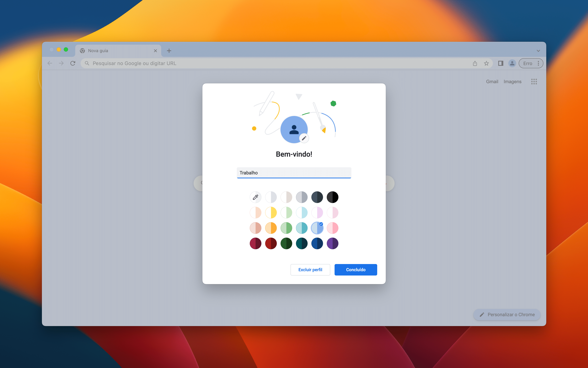
Task: Click the share page icon in address bar
Action: coord(475,63)
